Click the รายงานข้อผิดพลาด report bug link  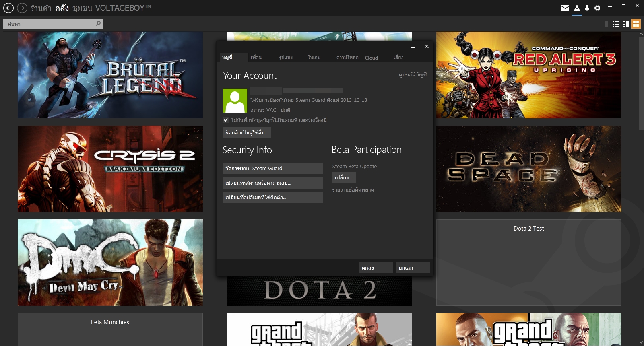pyautogui.click(x=353, y=190)
